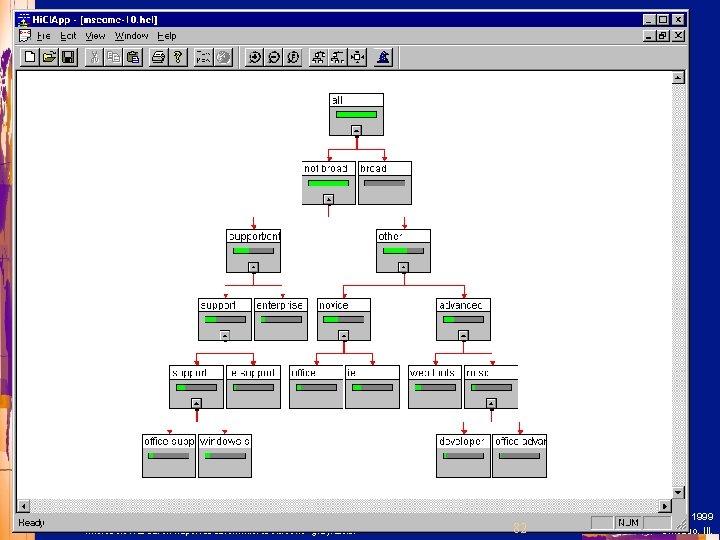Screen dimensions: 720x540
Task: Minimize the inner document window
Action: [648, 36]
